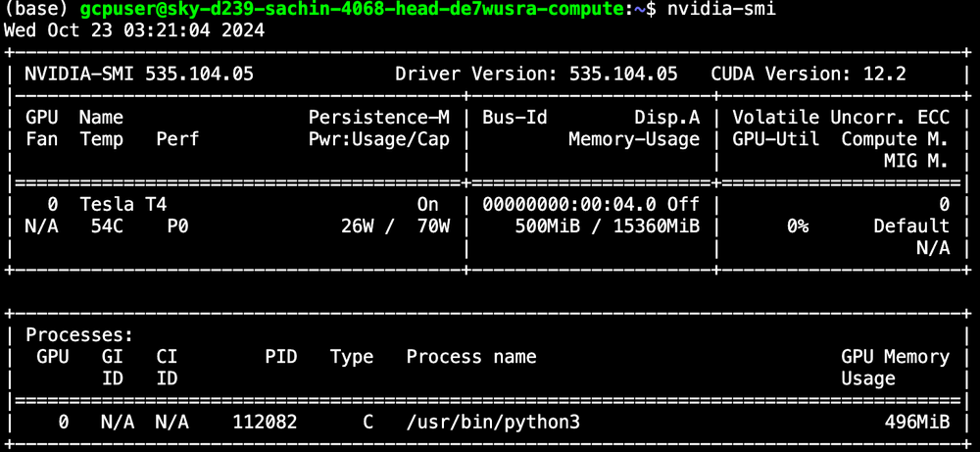Screen dimensions: 980x452
Task: Click the nvidia-smi command text
Action: 720,10
